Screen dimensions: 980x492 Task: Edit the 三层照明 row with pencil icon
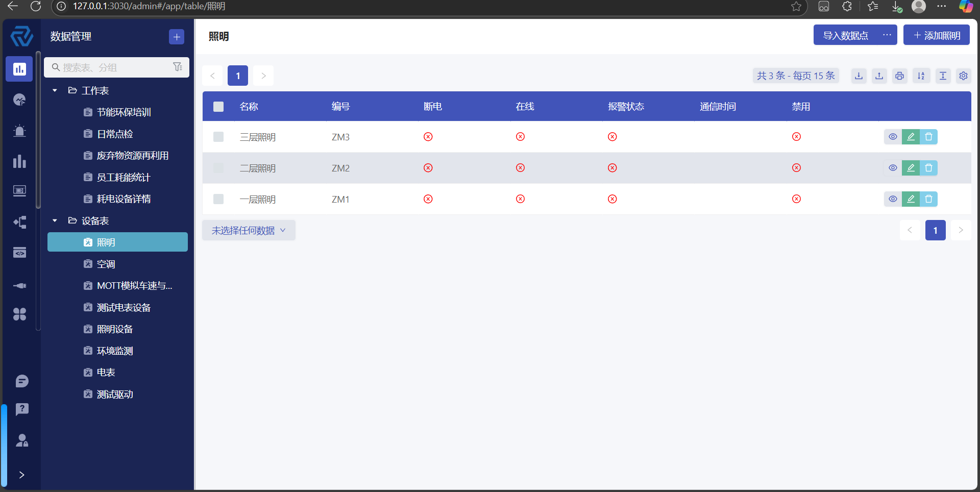tap(911, 137)
